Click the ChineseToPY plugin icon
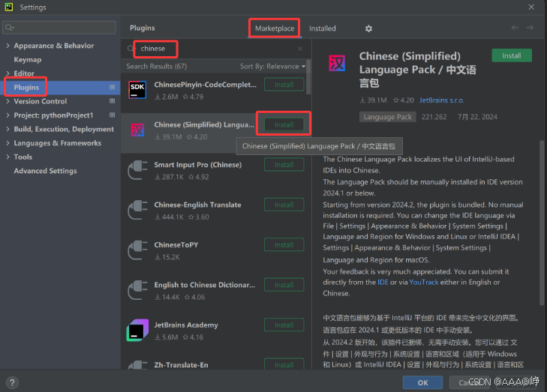The width and height of the screenshot is (547, 392). pos(137,250)
